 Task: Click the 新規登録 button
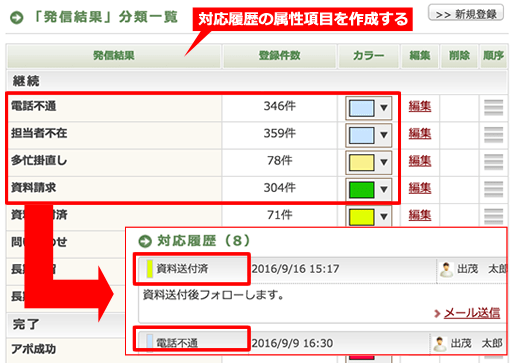point(466,13)
